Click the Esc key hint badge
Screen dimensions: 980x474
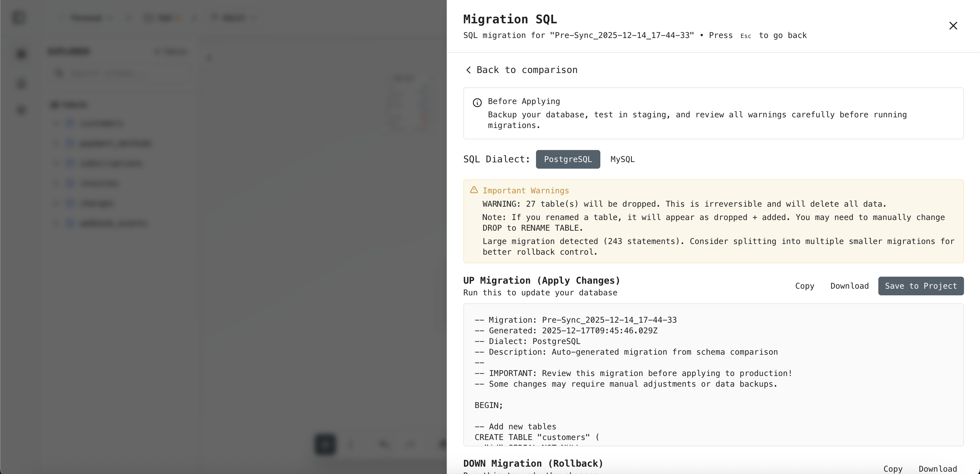pos(745,36)
